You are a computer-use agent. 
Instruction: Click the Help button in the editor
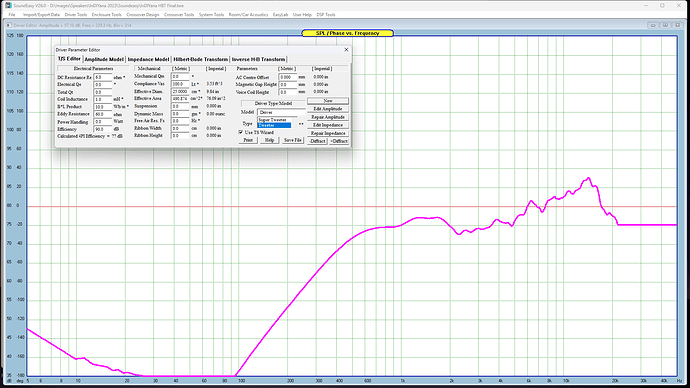tap(269, 140)
